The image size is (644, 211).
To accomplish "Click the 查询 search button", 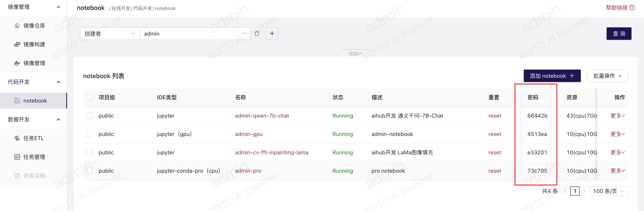I will pyautogui.click(x=619, y=34).
